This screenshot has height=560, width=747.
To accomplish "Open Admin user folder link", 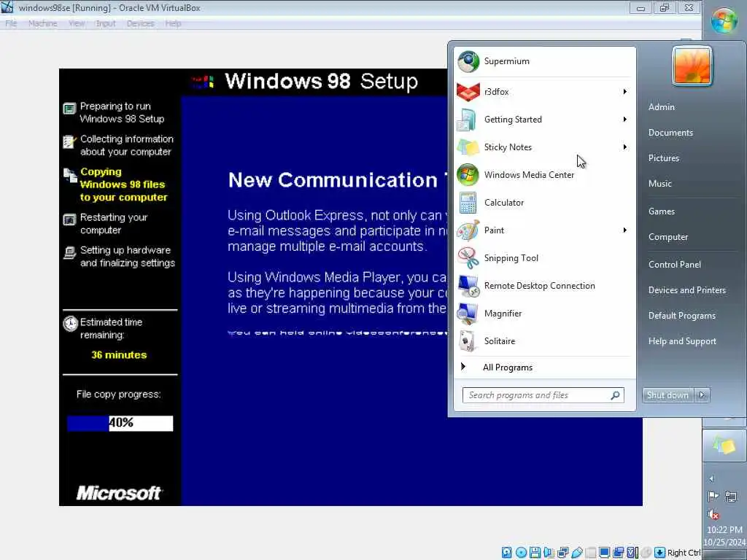I will [661, 107].
